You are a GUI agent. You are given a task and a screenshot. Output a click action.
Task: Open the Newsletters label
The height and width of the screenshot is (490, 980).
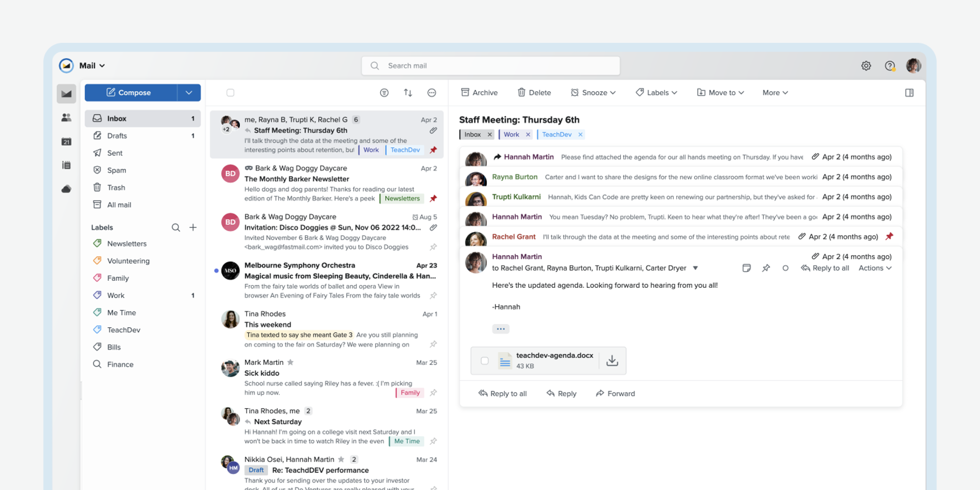(127, 244)
